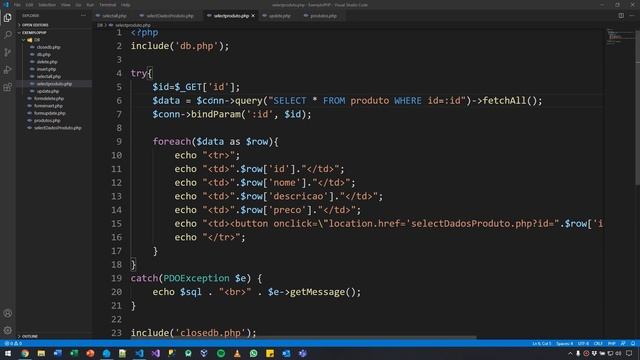Open Chrome from the taskbar
Image resolution: width=640 pixels, height=360 pixels.
point(25,353)
